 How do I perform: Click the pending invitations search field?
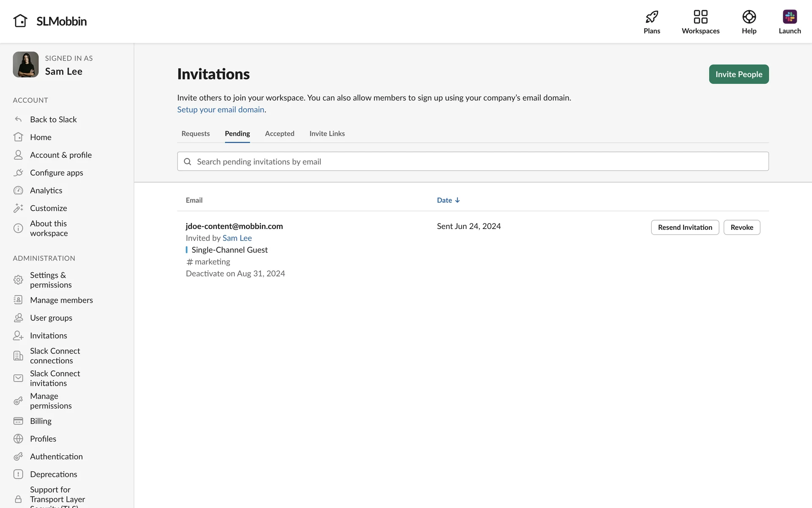[x=472, y=162]
